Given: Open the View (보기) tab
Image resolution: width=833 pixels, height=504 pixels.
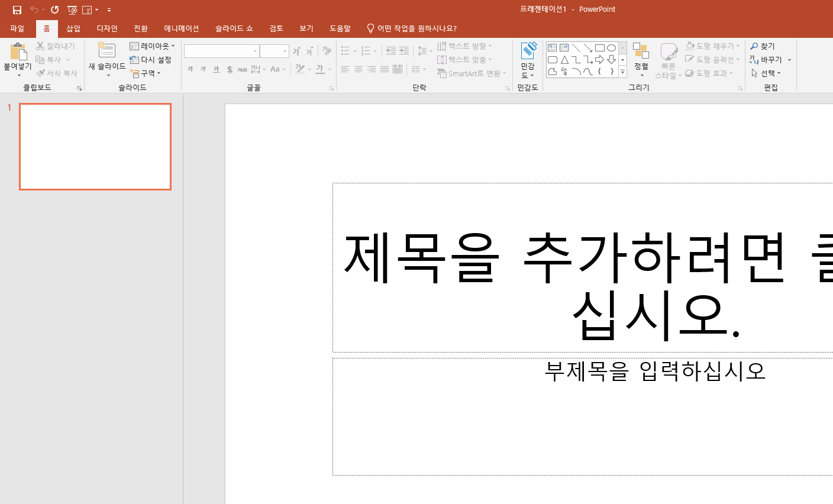Looking at the screenshot, I should click(x=306, y=28).
